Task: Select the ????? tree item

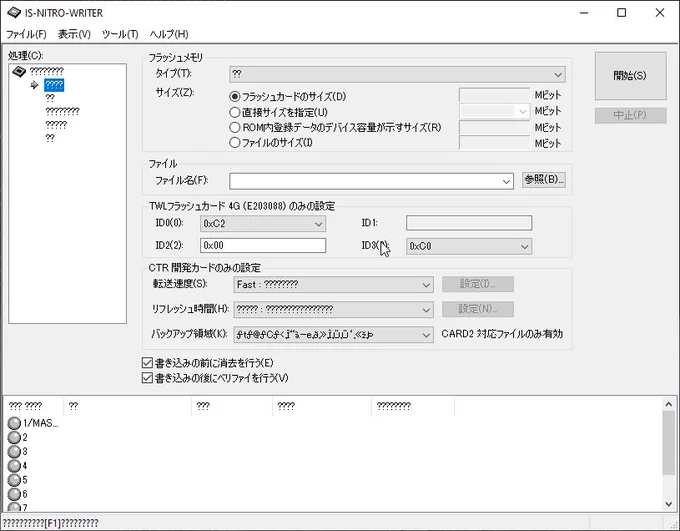Action: (x=56, y=125)
